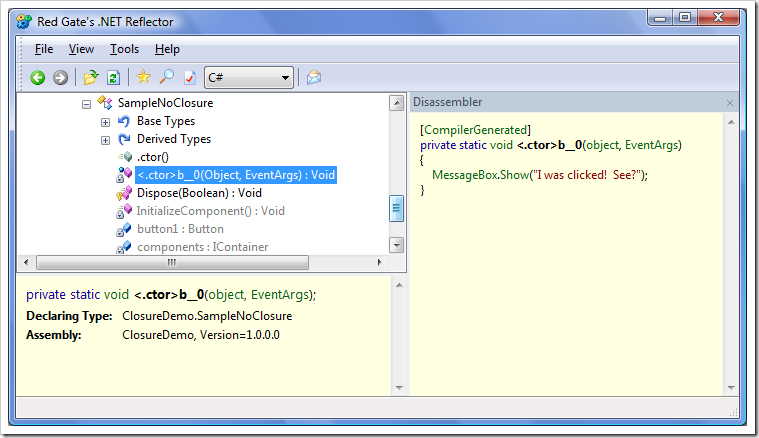The width and height of the screenshot is (759, 438).
Task: Open the View menu
Action: [x=81, y=49]
